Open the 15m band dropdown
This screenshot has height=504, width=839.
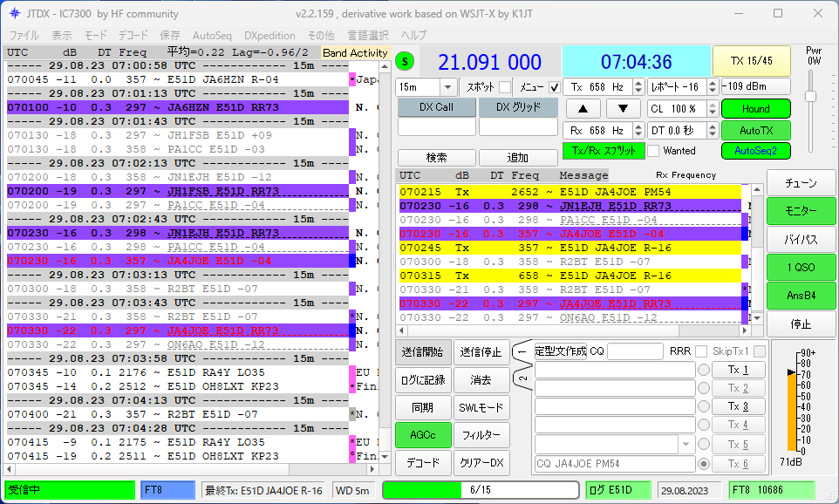click(448, 87)
